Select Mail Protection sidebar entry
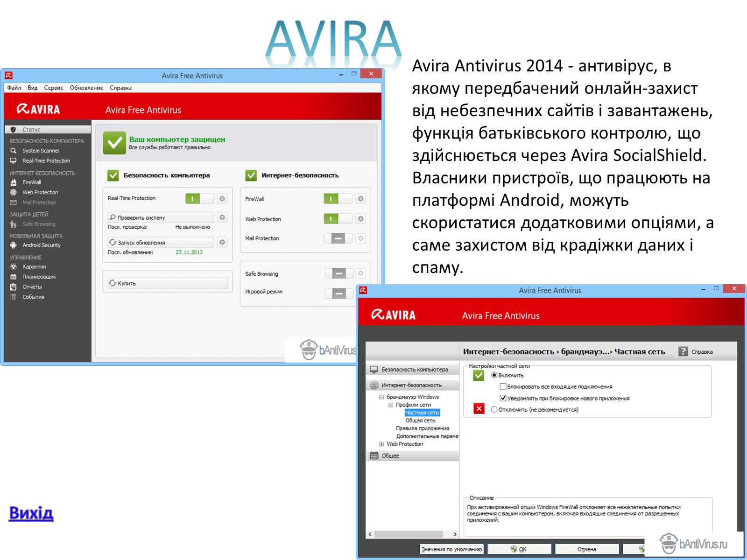Viewport: 747px width, 560px height. (x=39, y=203)
